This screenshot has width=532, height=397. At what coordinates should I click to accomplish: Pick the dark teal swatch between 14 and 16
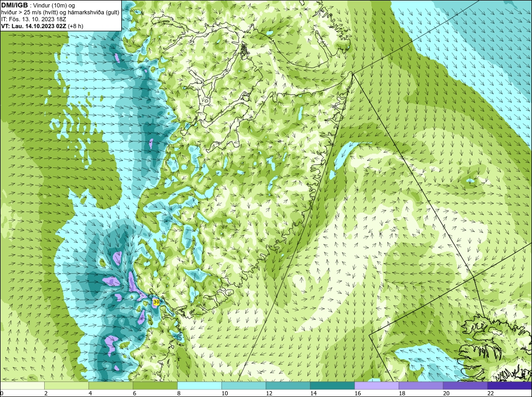[332, 386]
